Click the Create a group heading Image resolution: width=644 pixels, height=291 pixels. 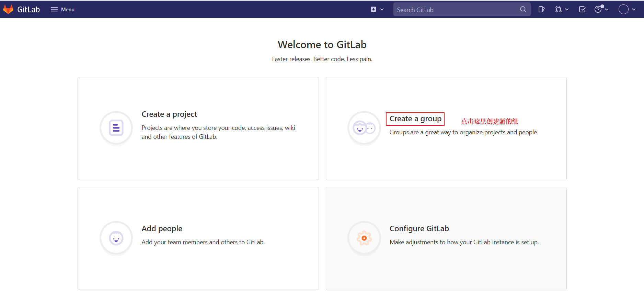click(415, 119)
